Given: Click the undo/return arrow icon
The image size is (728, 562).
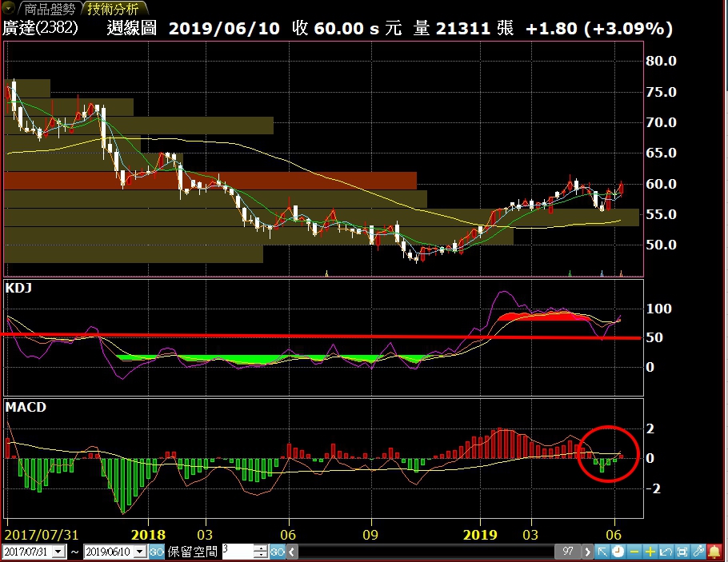Looking at the screenshot, I should [666, 552].
